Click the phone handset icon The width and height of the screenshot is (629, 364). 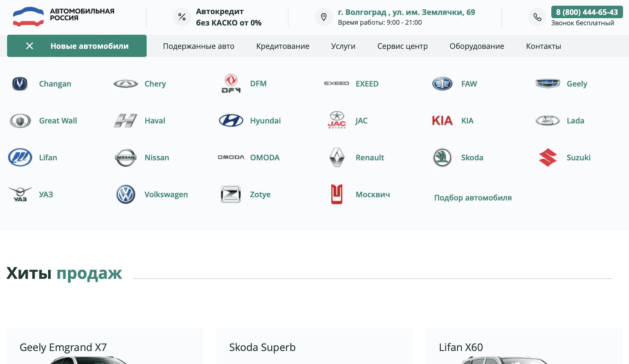(x=537, y=17)
